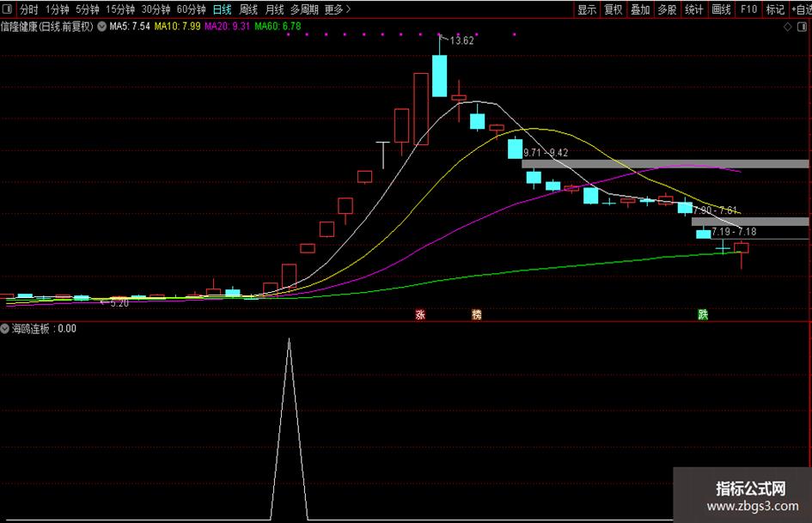This screenshot has height=523, width=812.
Task: Click the gray gap band at 7.90 level
Action: (x=750, y=222)
